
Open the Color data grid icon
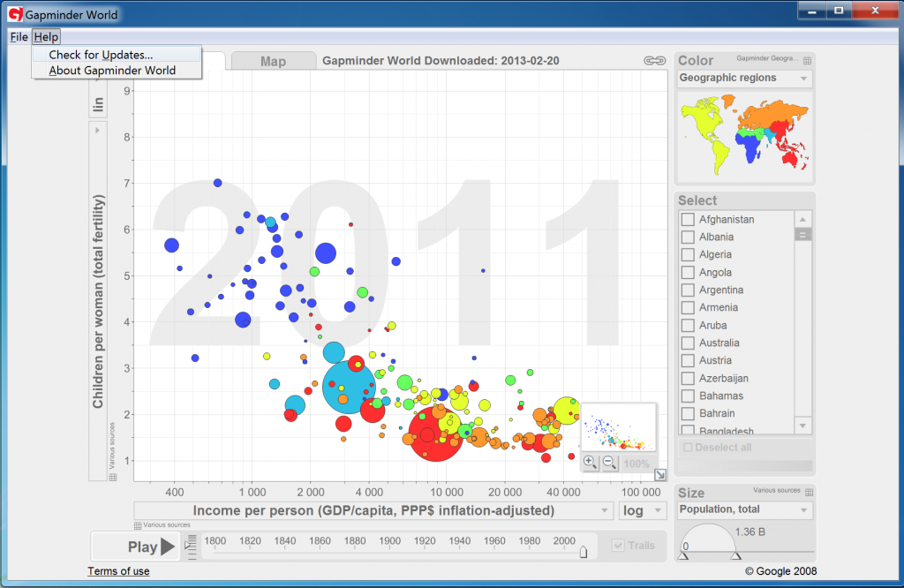[806, 60]
